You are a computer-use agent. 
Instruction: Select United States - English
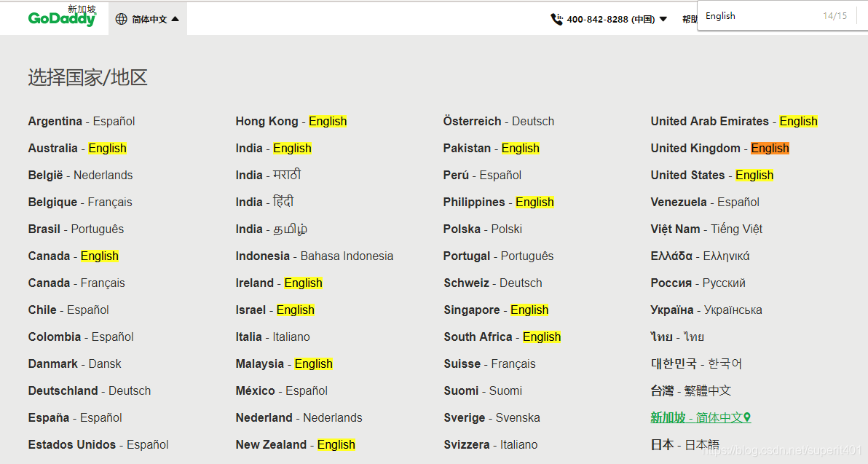pos(712,175)
